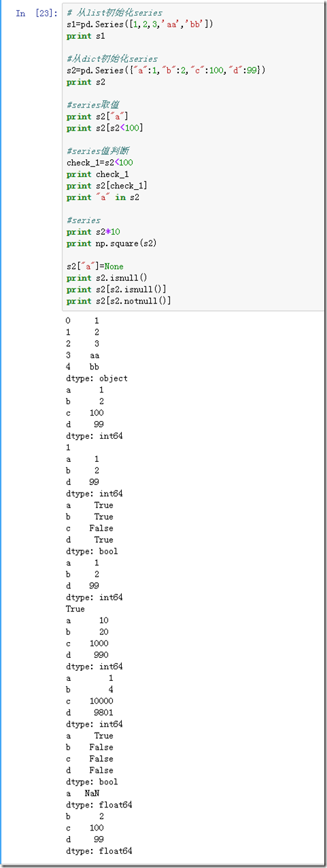Click the 'print s2[s2.isnull()]' code line
The height and width of the screenshot is (868, 327).
pyautogui.click(x=117, y=290)
